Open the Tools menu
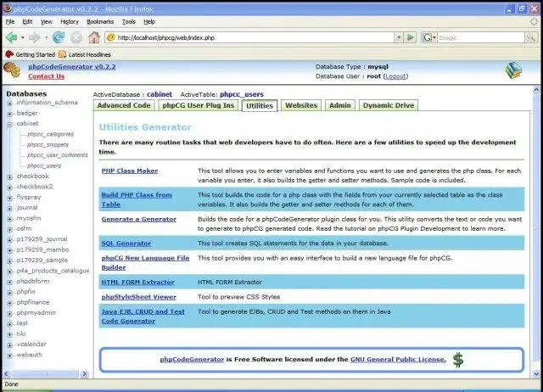The width and height of the screenshot is (543, 392). point(128,22)
